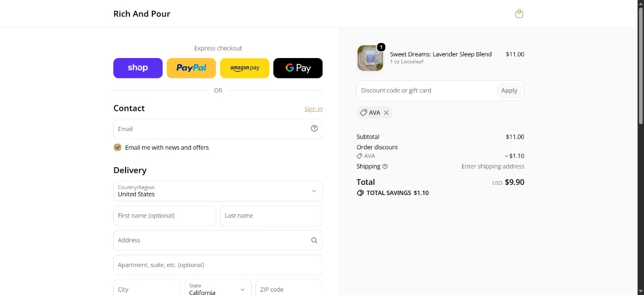Pay with Shop Pay express checkout
Screen dimensions: 644x295
(138, 68)
